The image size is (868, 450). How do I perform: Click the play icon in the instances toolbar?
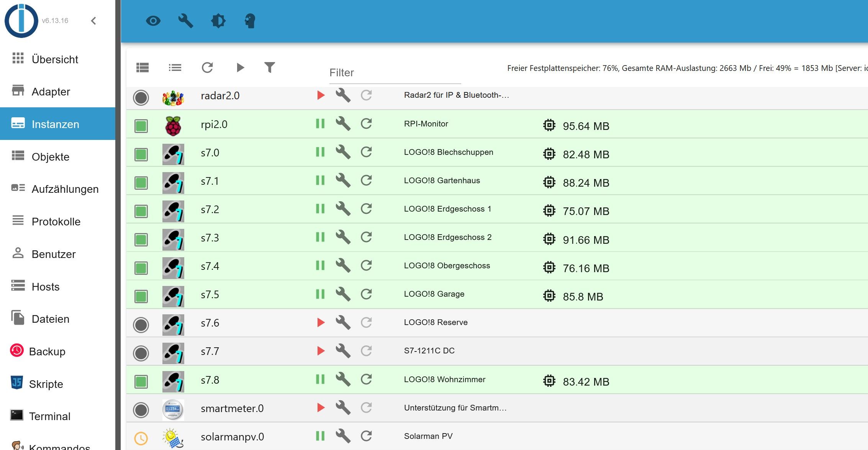pos(240,68)
